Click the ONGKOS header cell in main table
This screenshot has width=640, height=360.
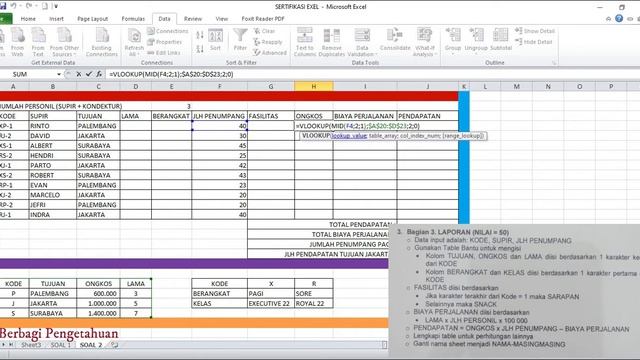(x=313, y=116)
